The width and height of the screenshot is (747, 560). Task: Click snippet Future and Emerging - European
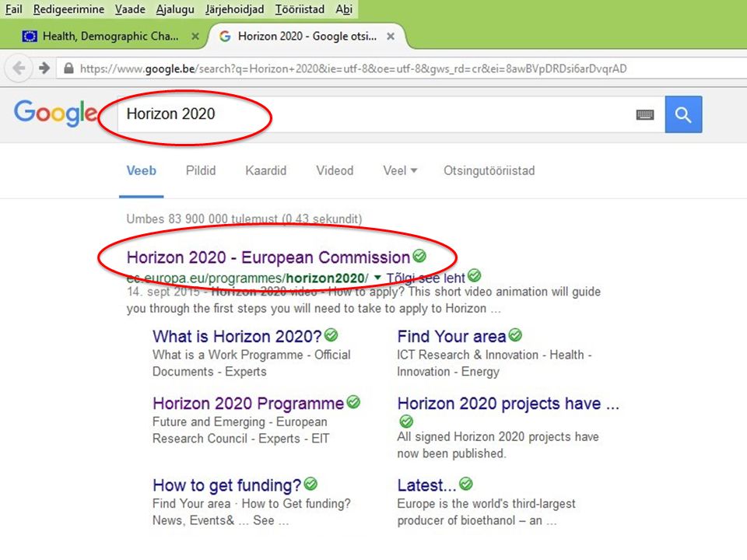coord(240,422)
